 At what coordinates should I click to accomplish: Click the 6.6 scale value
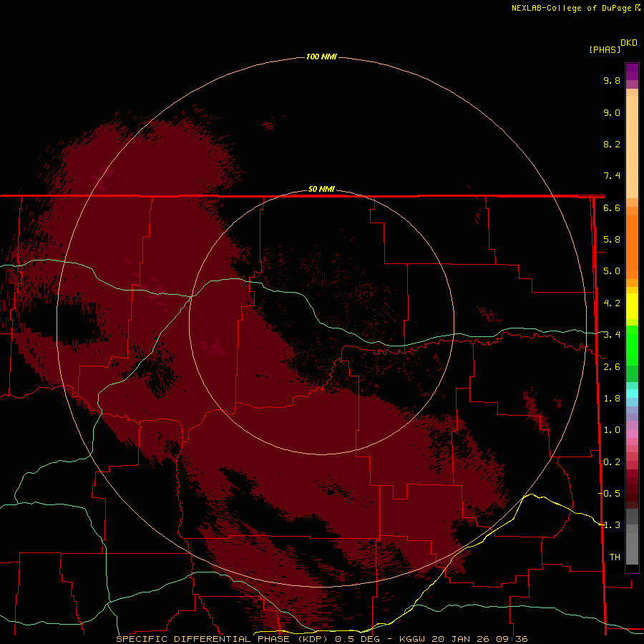click(x=612, y=208)
